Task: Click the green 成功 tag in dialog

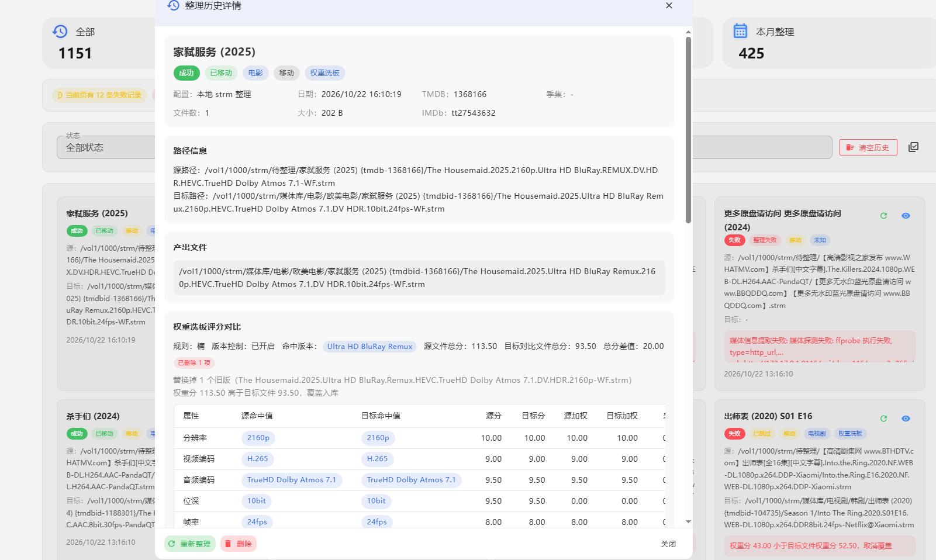Action: coord(186,73)
